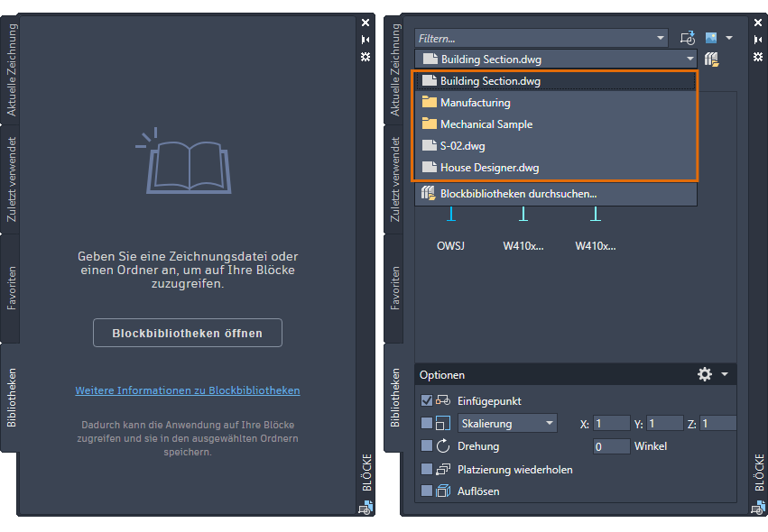The image size is (768, 532).
Task: Close the right Blöcke palette
Action: click(x=758, y=23)
